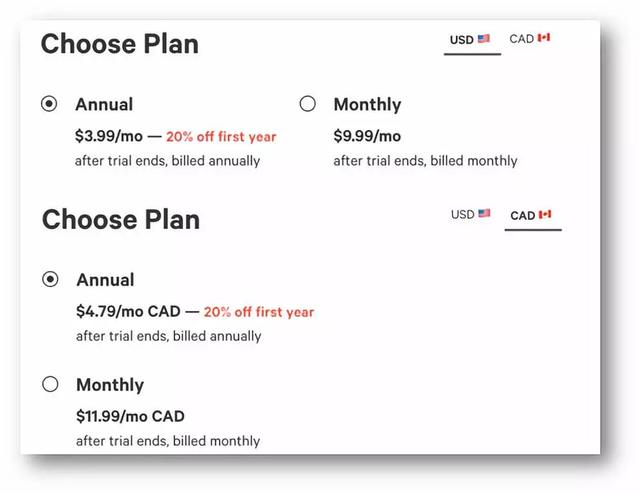The image size is (640, 494).
Task: Select the Annual radio for the $3.99/mo plan
Action: tap(49, 104)
